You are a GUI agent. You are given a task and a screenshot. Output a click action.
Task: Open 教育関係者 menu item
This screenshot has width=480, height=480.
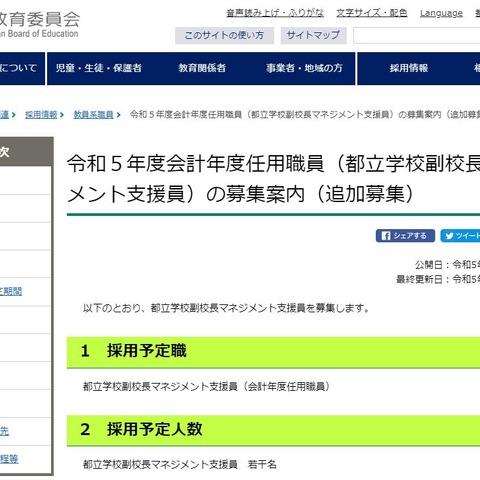[x=202, y=68]
